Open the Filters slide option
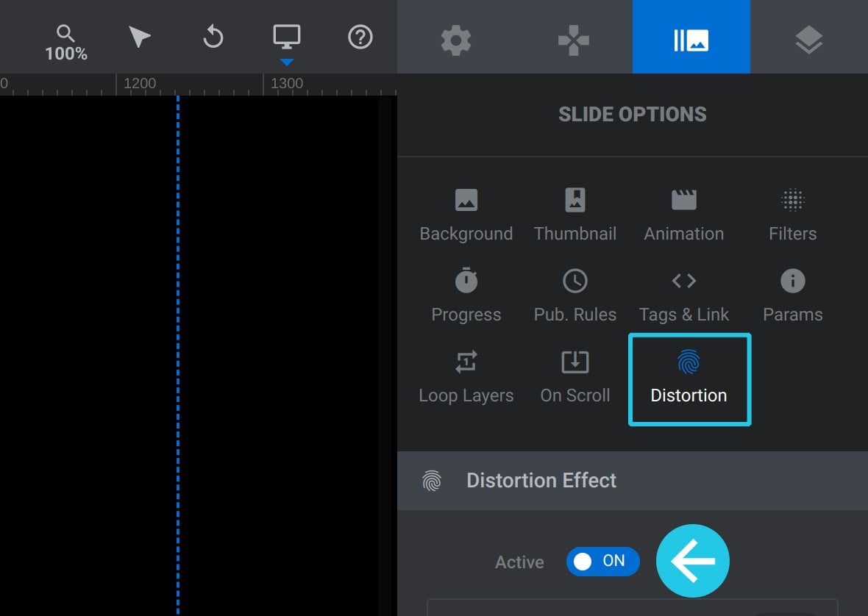Viewport: 868px width, 616px height. click(793, 215)
